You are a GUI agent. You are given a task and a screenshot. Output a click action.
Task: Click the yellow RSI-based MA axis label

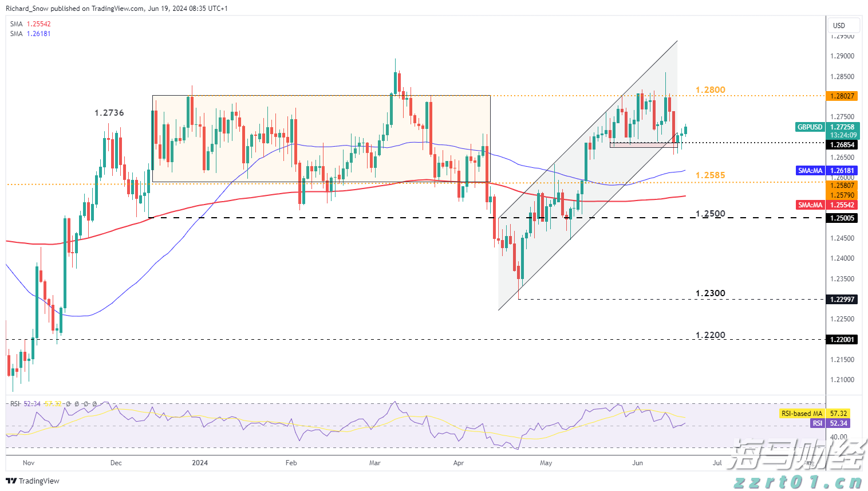tap(802, 413)
